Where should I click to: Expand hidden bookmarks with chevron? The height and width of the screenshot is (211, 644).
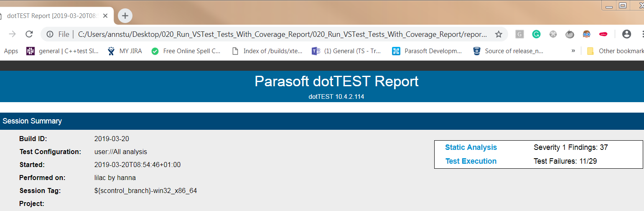tap(573, 51)
